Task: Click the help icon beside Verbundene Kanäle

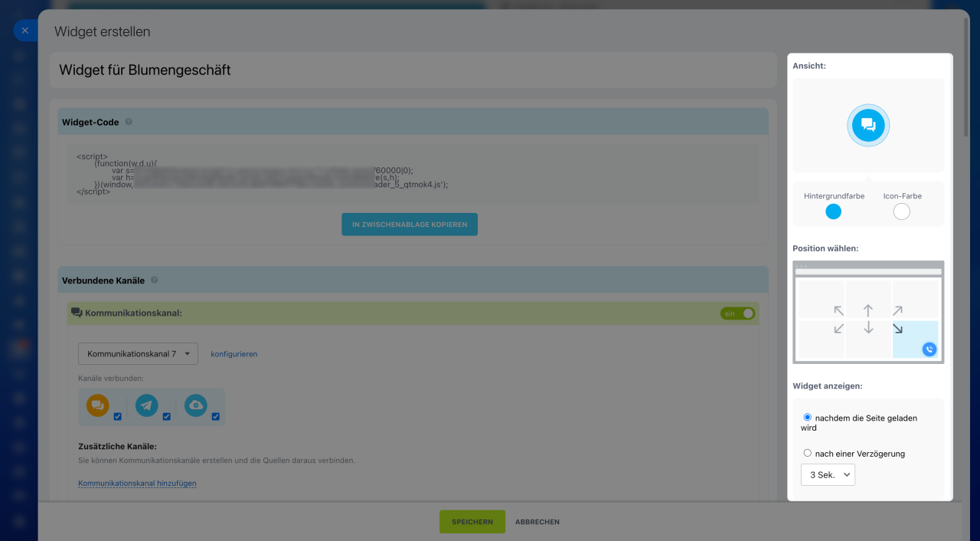Action: tap(154, 280)
